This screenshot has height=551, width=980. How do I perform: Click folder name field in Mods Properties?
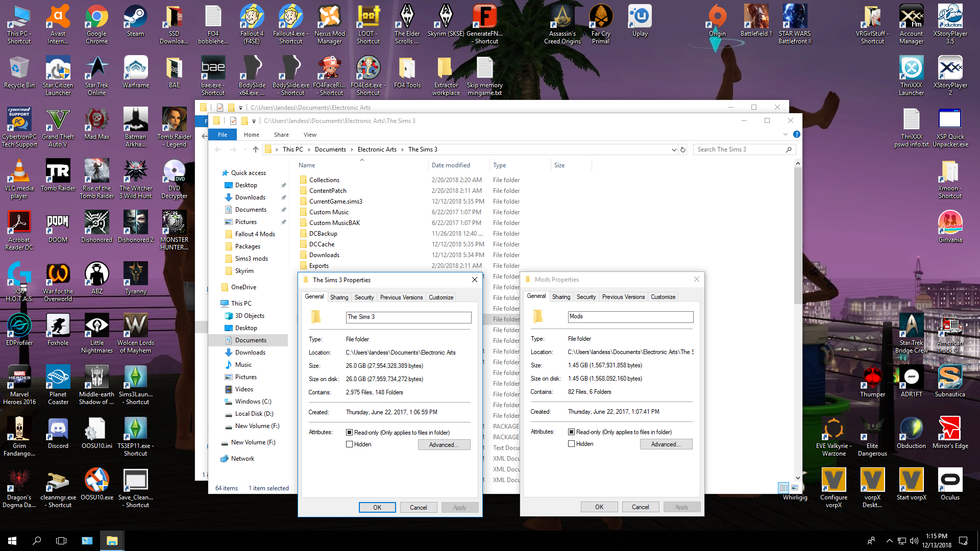631,317
